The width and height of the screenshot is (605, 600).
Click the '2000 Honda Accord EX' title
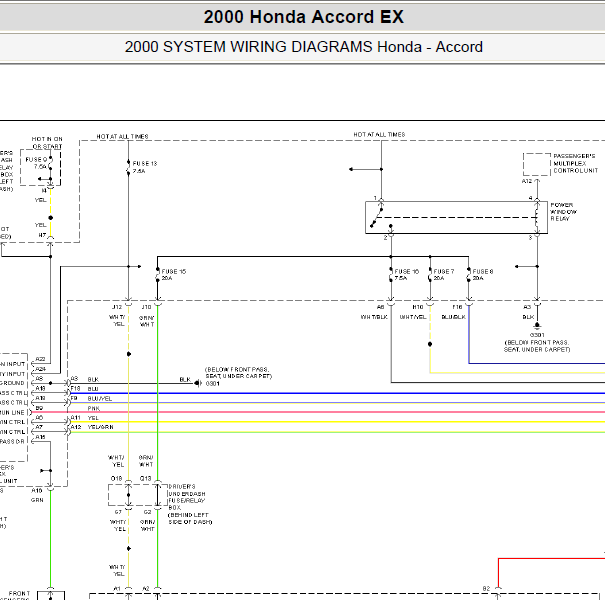pos(303,17)
